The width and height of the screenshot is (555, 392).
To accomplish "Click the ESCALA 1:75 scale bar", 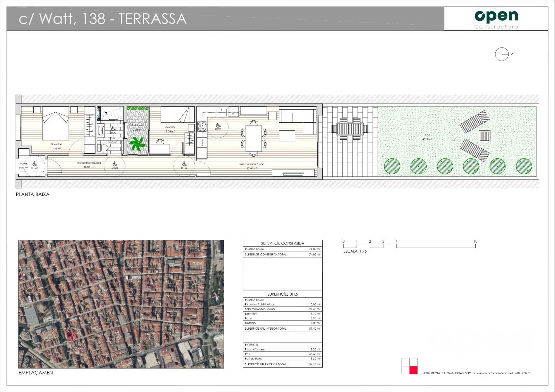I will 409,246.
